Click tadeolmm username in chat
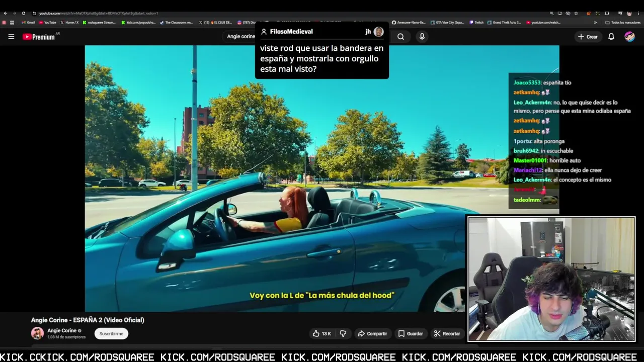This screenshot has width=644, height=362. pyautogui.click(x=527, y=200)
